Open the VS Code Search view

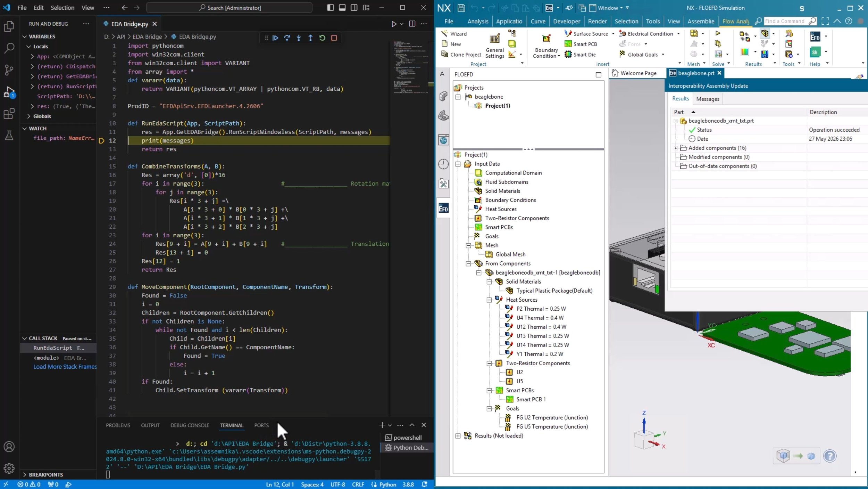pyautogui.click(x=9, y=48)
